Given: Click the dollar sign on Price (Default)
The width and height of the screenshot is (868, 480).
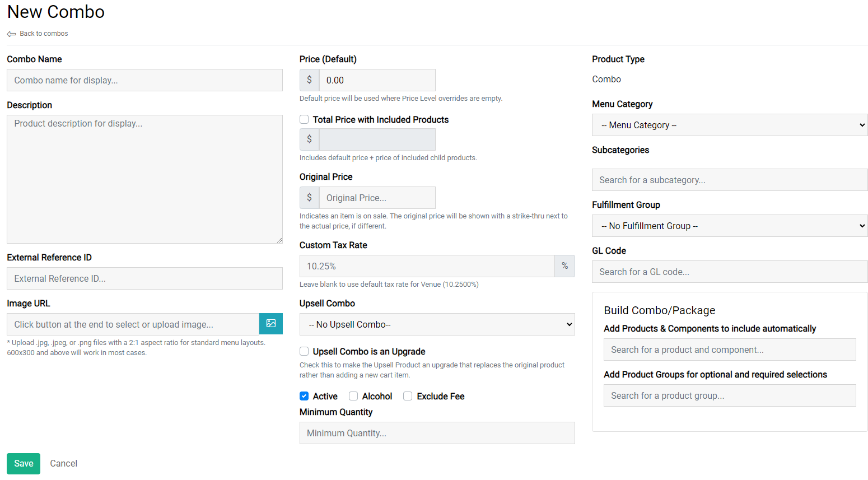Looking at the screenshot, I should [309, 80].
